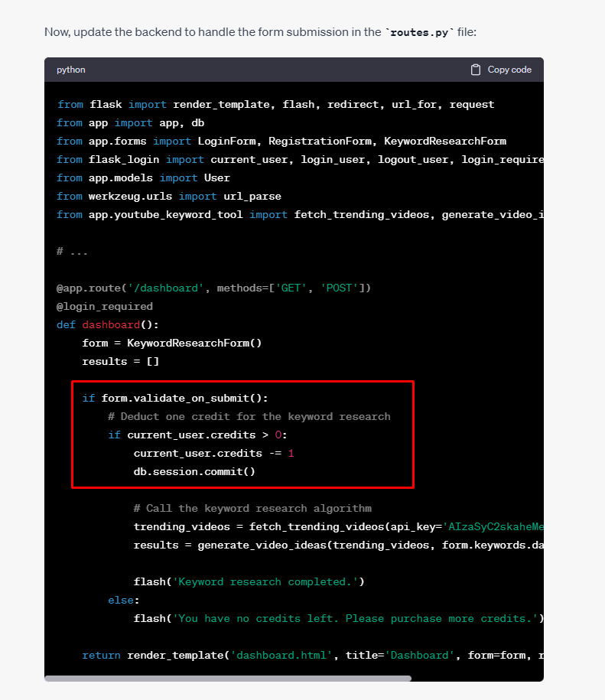Click the 'from app import app, db' line
Screen dimensions: 605x700
click(x=130, y=122)
